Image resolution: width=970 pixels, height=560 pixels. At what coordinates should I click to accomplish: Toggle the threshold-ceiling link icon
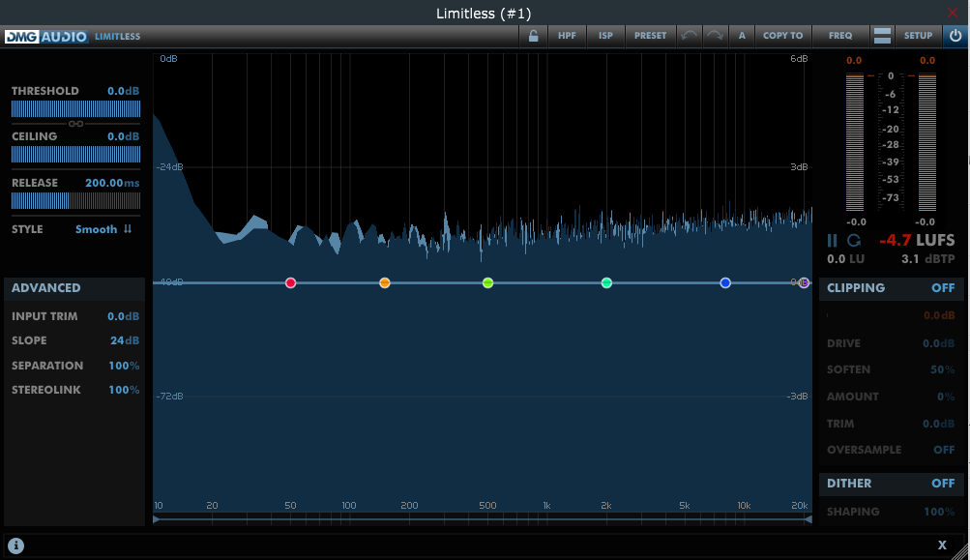(76, 124)
